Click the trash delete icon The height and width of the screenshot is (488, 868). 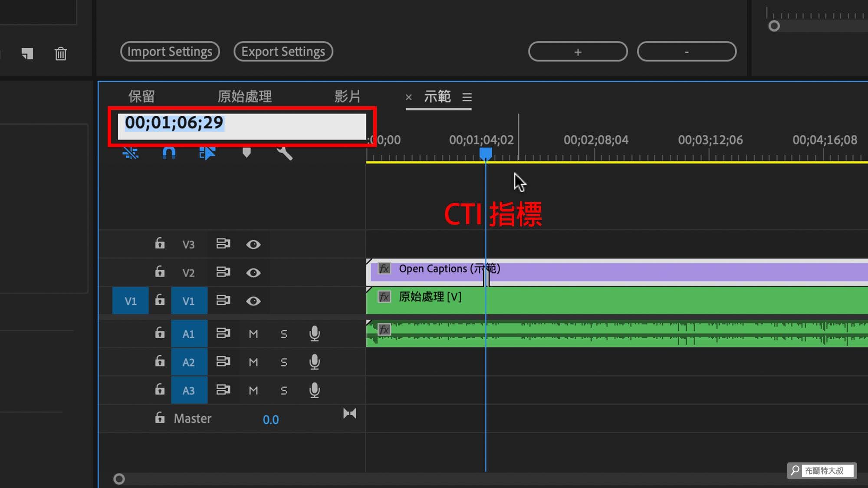pyautogui.click(x=61, y=54)
